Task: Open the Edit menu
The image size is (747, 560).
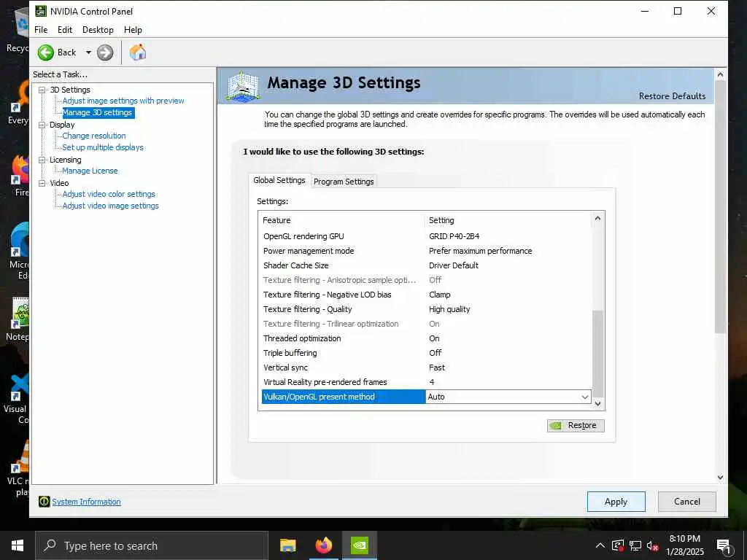Action: click(65, 29)
